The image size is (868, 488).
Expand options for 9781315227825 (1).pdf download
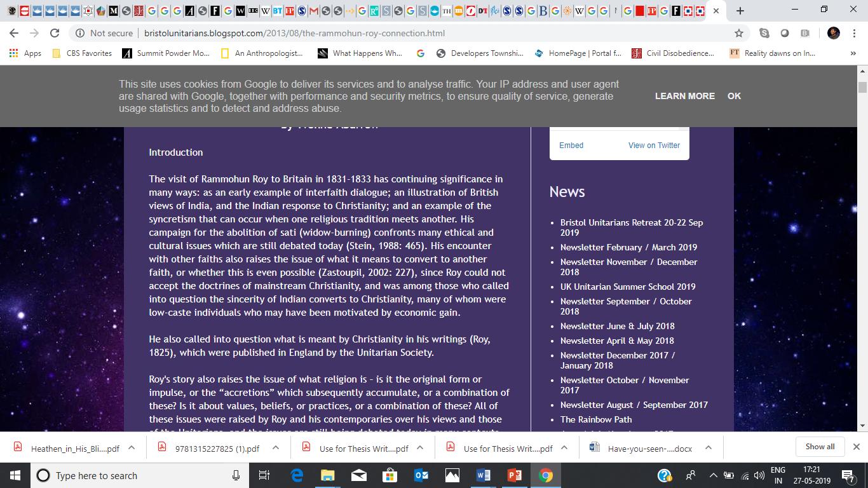point(276,447)
